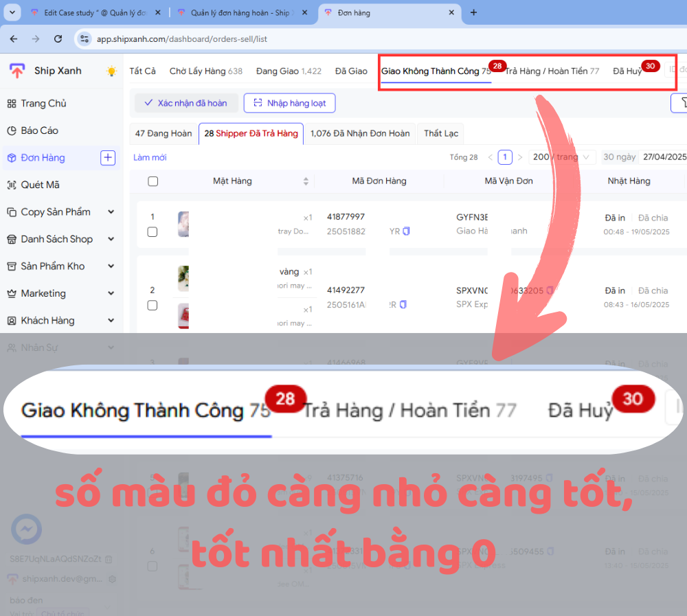Click the Trang Chủ grid icon
The width and height of the screenshot is (687, 616).
12,104
